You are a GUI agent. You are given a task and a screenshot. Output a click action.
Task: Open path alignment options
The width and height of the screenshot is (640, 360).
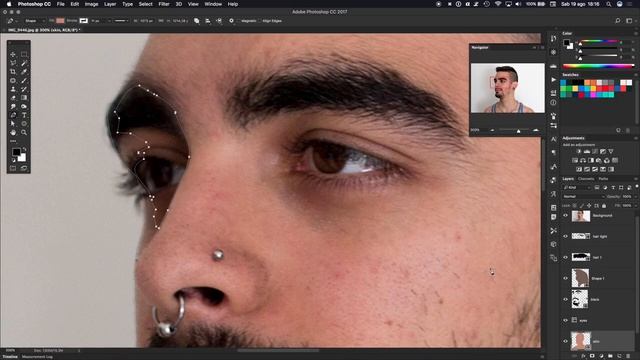pyautogui.click(x=208, y=21)
